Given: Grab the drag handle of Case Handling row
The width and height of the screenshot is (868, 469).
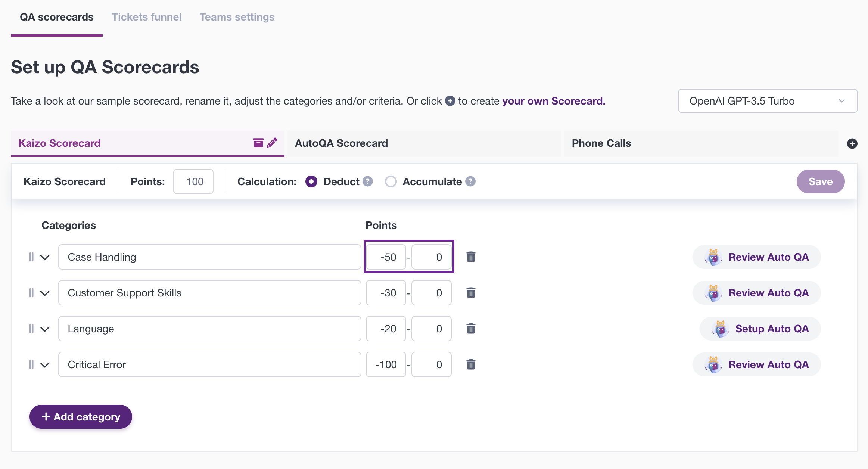Looking at the screenshot, I should coord(31,257).
